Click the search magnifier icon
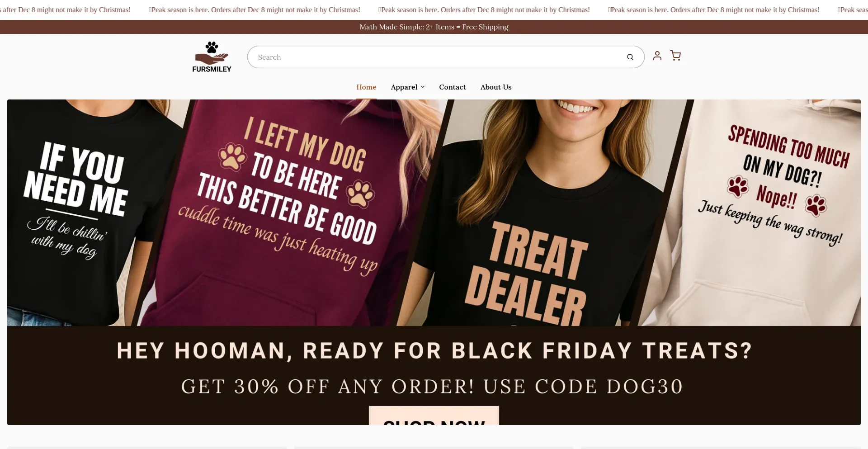868x449 pixels. 630,57
